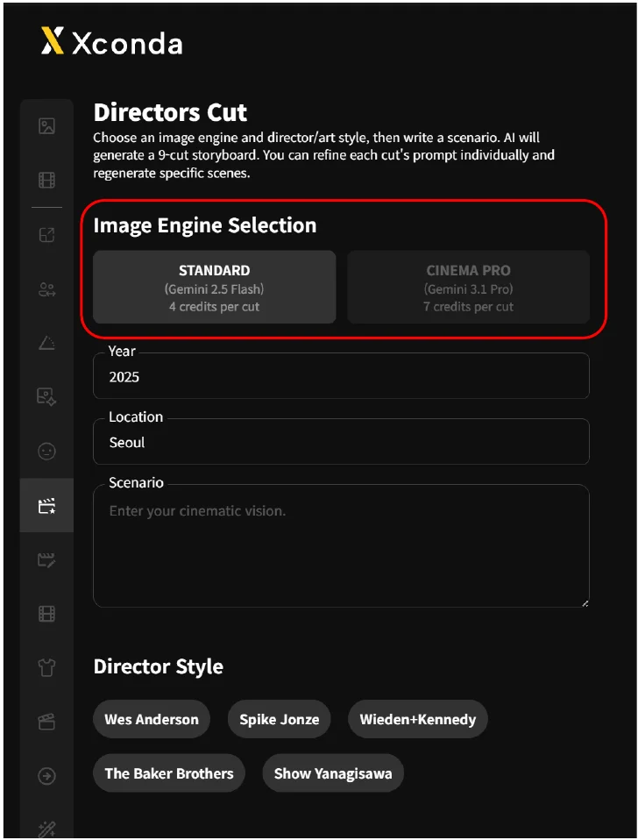Select the clapperboard with pencil sidebar icon
Image resolution: width=638 pixels, height=840 pixels.
[x=47, y=560]
